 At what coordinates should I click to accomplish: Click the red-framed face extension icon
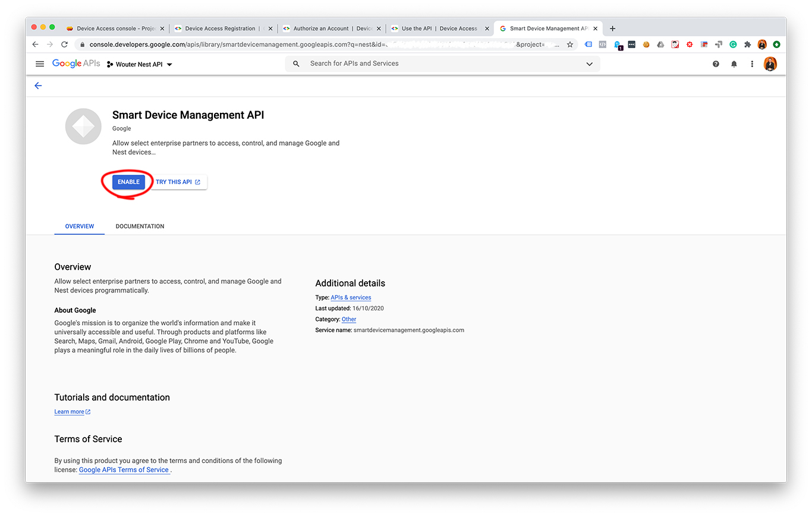(x=675, y=45)
